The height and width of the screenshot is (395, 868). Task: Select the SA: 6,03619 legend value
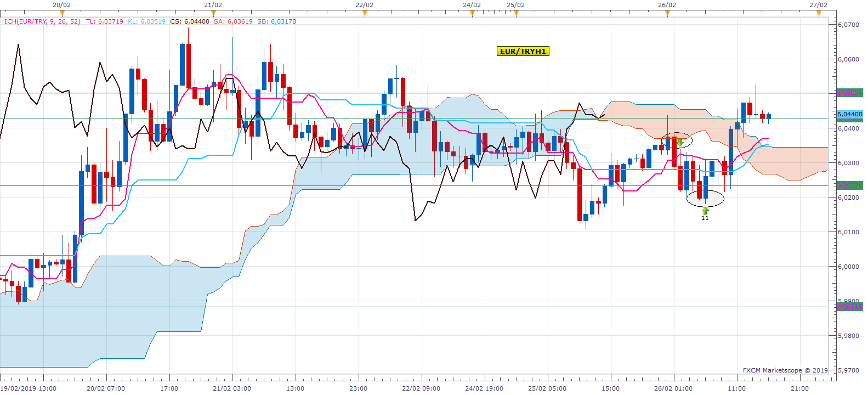click(x=233, y=21)
